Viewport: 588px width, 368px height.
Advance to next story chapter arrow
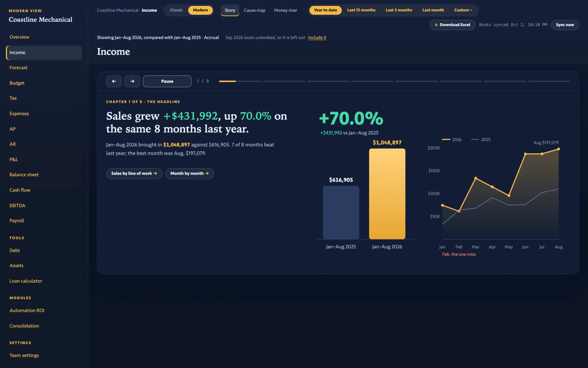coord(132,81)
